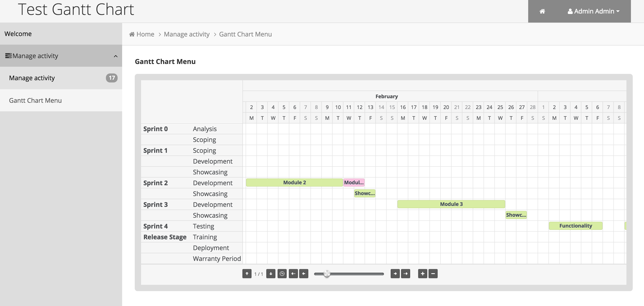Select the green Module 3 task bar

point(451,204)
